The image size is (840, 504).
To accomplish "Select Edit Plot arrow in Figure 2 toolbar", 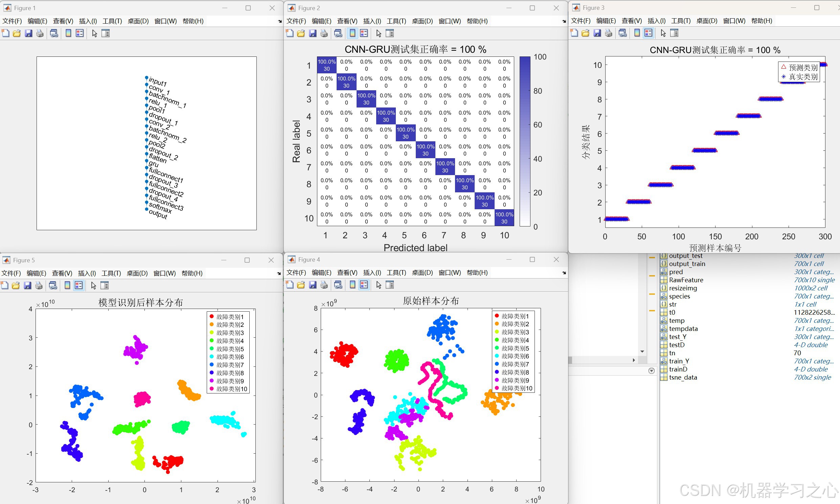I will click(x=379, y=33).
